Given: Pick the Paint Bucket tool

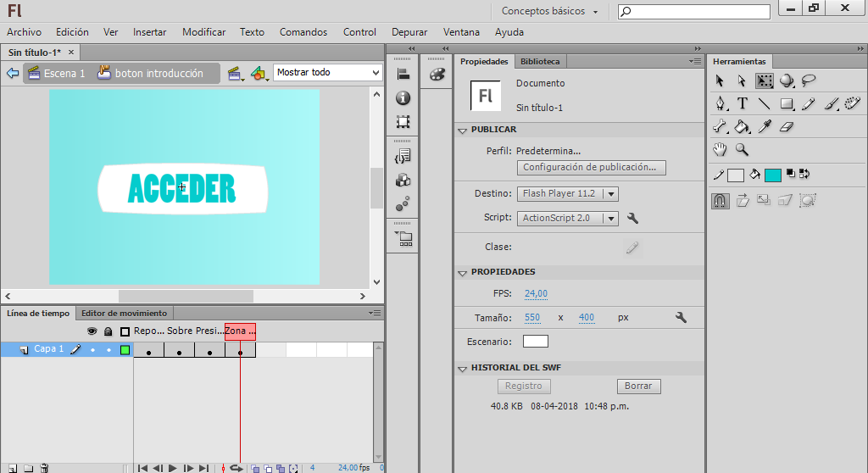Looking at the screenshot, I should coord(743,127).
